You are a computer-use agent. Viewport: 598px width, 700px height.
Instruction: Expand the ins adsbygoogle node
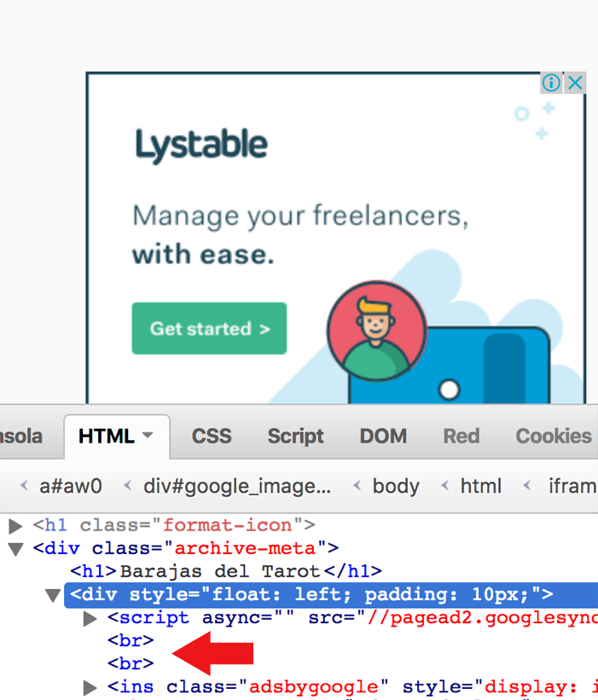pos(90,687)
